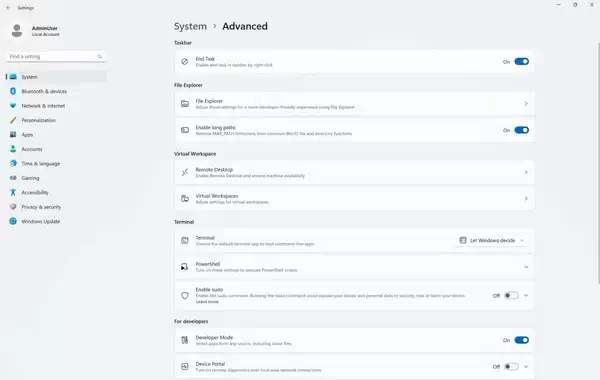Open Windows Update in sidebar

56,221
